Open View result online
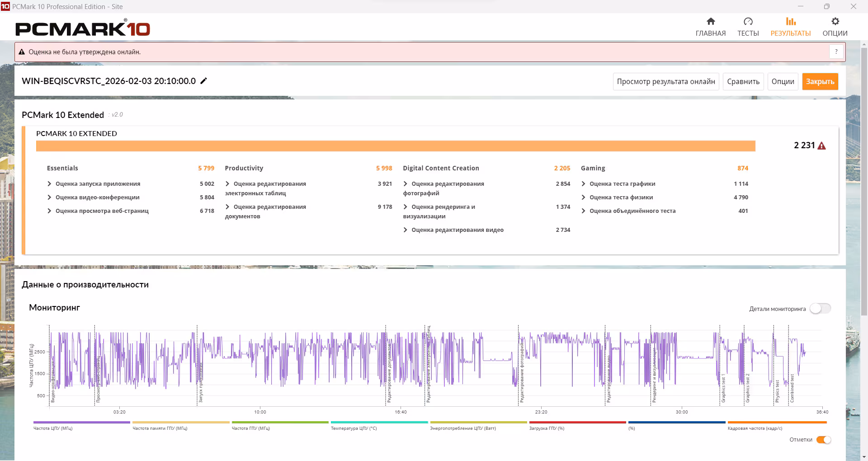Image resolution: width=868 pixels, height=461 pixels. [665, 82]
